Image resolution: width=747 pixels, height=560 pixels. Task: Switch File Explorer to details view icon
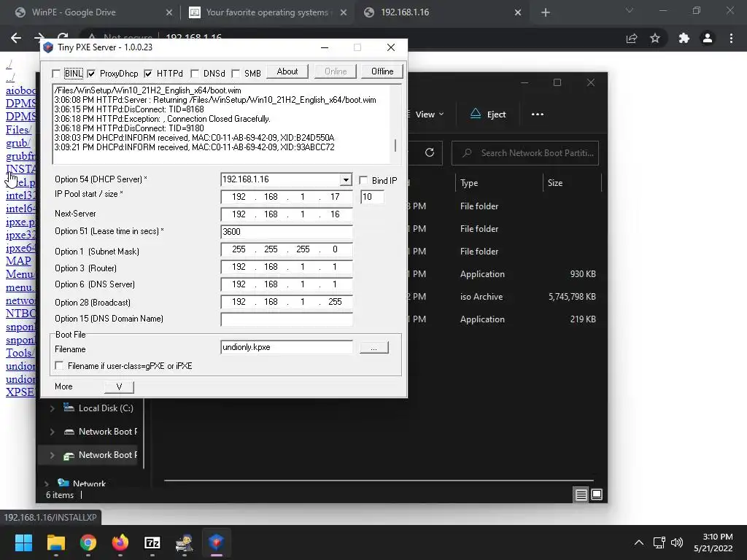pyautogui.click(x=581, y=495)
